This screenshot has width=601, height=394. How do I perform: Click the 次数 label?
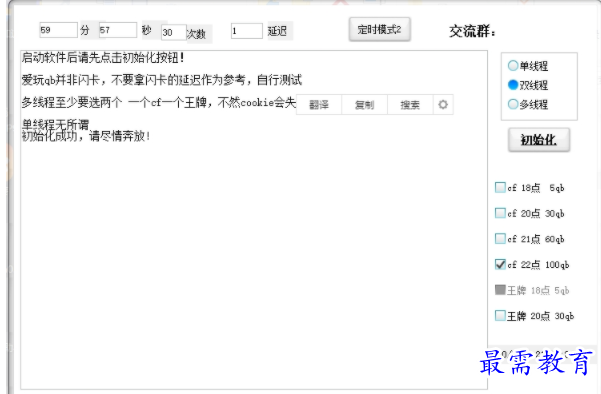(x=196, y=34)
